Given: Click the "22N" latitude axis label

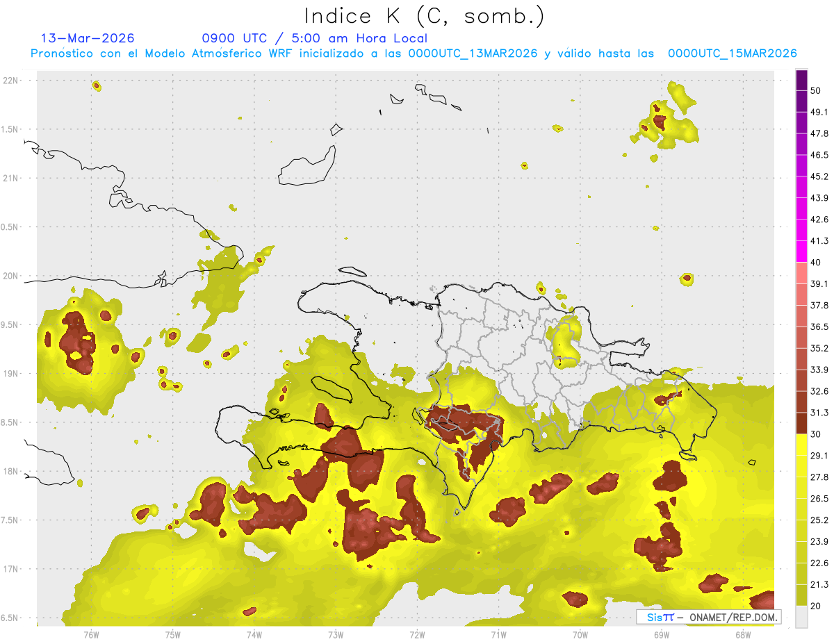Looking at the screenshot, I should click(x=10, y=80).
